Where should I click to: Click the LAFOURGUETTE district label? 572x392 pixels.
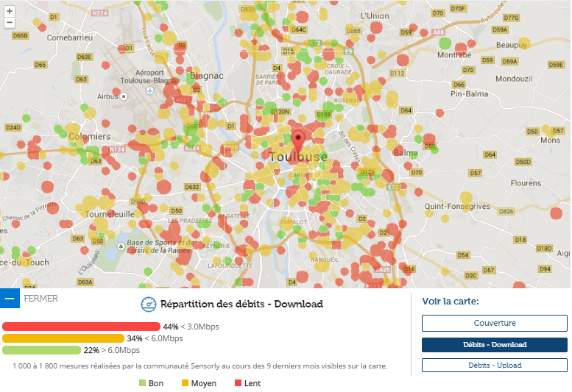coord(230,266)
